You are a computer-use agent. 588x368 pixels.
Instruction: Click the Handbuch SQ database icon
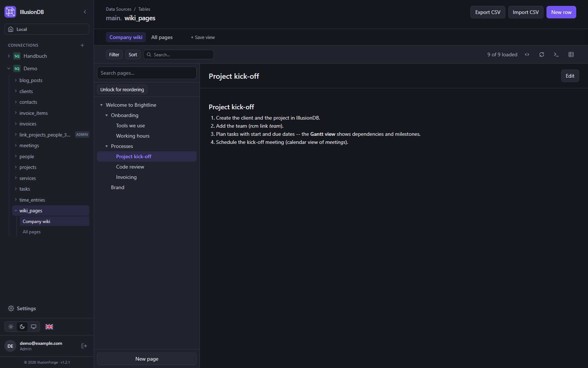tap(17, 56)
